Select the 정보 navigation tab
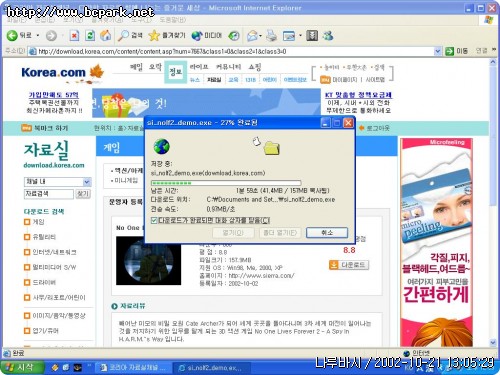 pyautogui.click(x=175, y=71)
